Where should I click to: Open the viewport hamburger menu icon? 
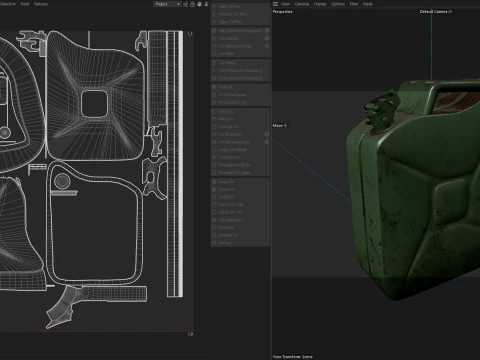tap(275, 4)
